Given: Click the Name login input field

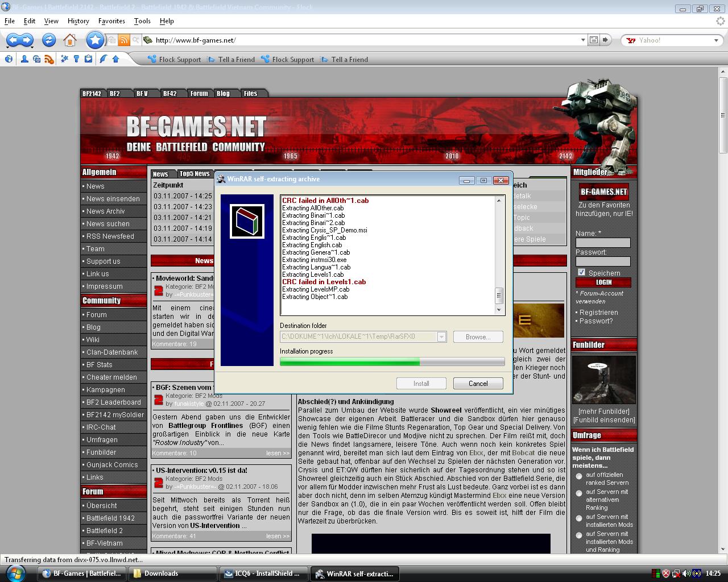Looking at the screenshot, I should click(x=603, y=243).
